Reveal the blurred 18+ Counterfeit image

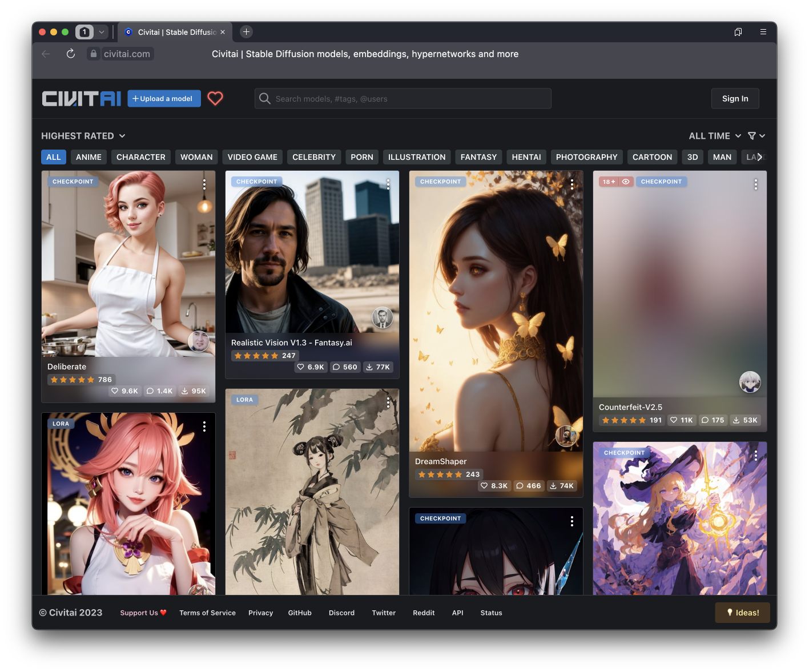click(x=626, y=182)
